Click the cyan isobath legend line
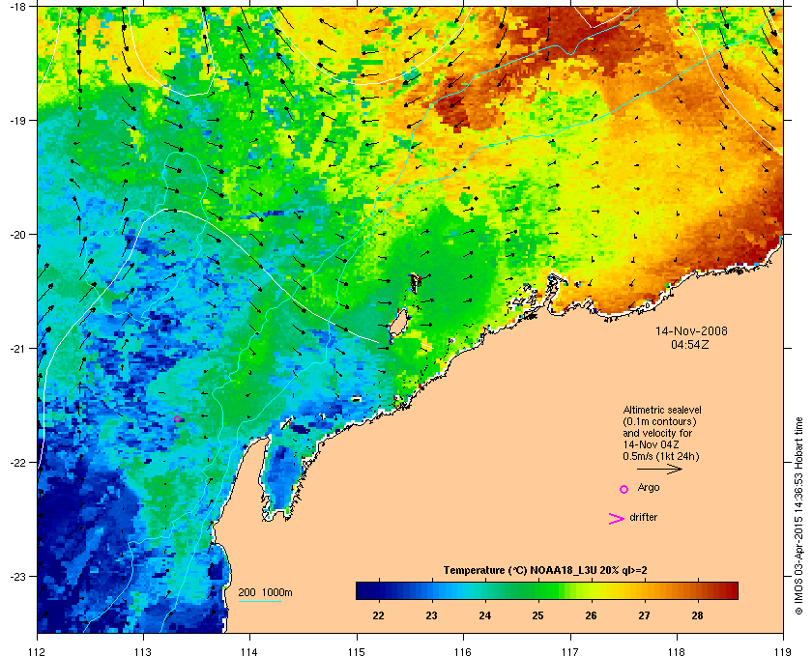 click(259, 601)
